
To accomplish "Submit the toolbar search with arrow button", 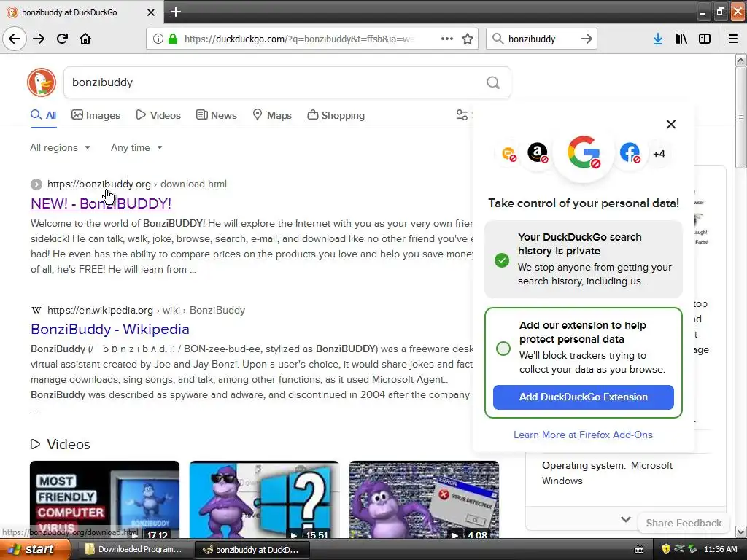I will point(587,39).
